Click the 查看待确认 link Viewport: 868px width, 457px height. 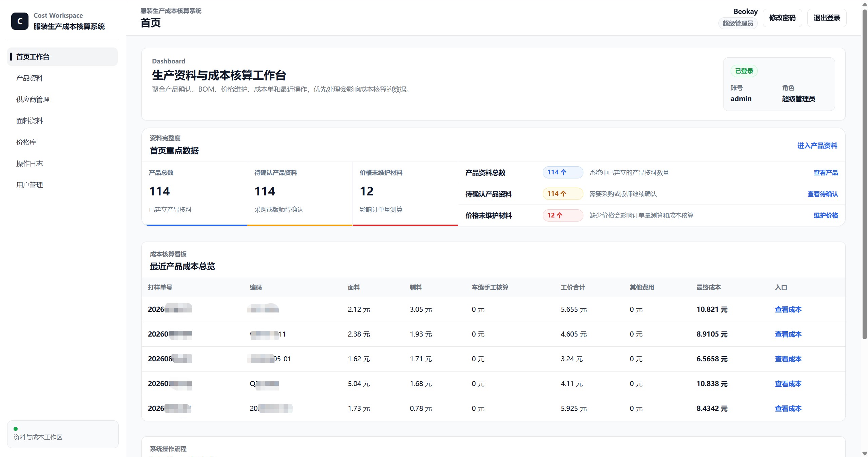(x=823, y=194)
